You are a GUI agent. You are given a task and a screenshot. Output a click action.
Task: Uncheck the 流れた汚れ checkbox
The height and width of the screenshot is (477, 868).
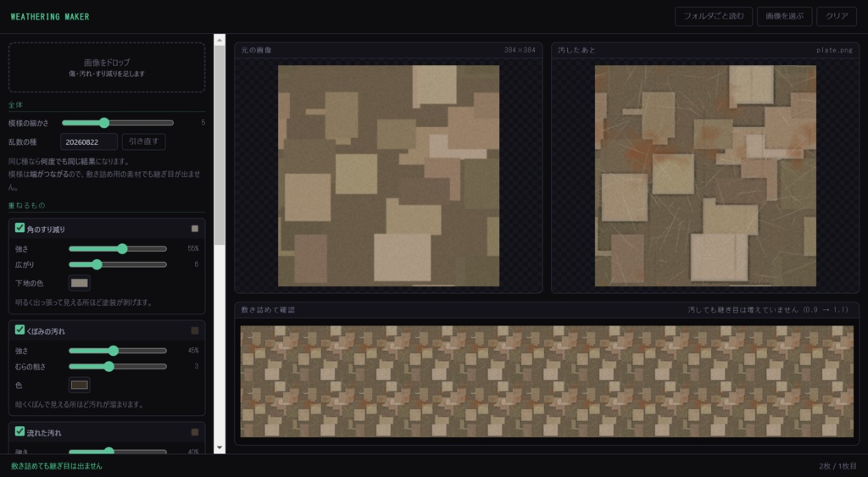[x=19, y=431]
